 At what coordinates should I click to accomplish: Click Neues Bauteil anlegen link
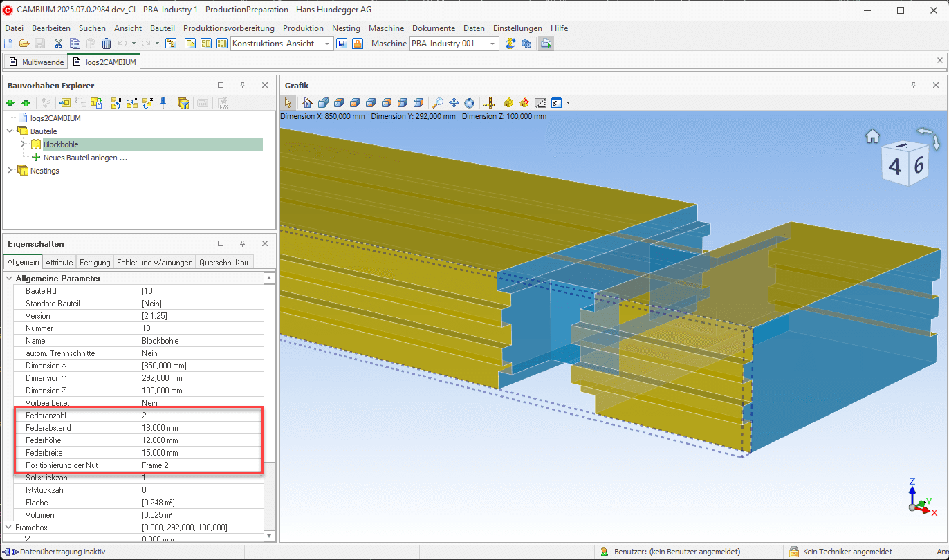85,158
